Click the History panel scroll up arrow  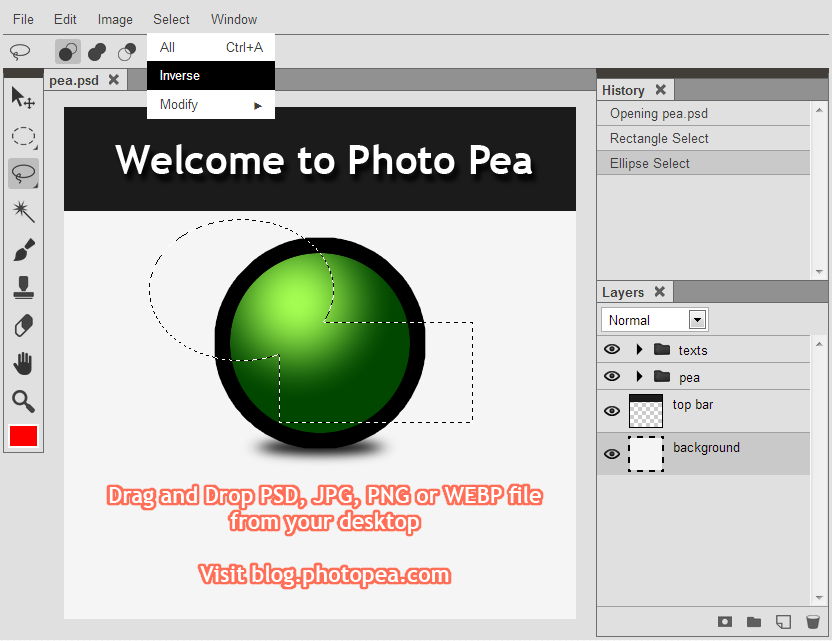(819, 110)
